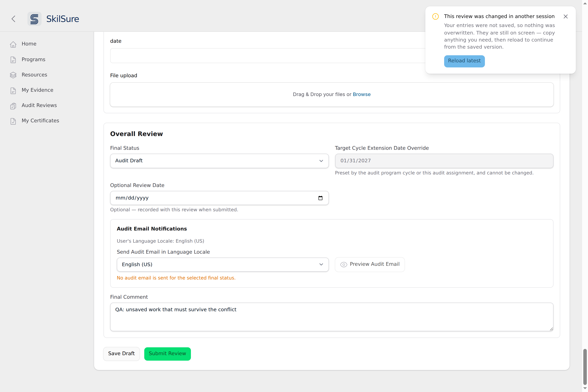588x392 pixels.
Task: Click Save Draft button
Action: point(121,354)
